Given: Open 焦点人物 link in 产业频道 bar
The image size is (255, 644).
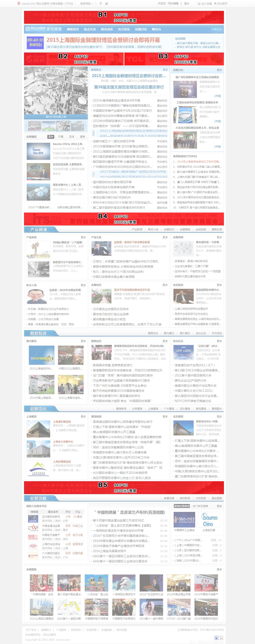Looking at the screenshot, I should pos(153,230).
